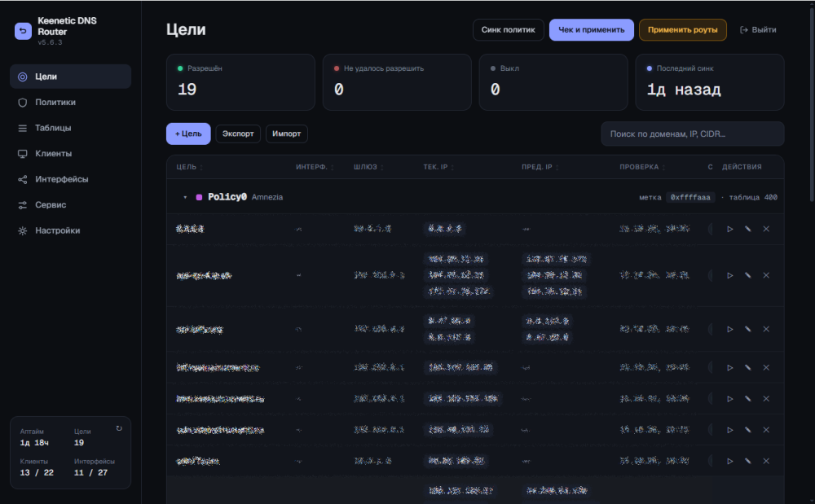
Task: Add a new target with + Цель
Action: pos(188,134)
